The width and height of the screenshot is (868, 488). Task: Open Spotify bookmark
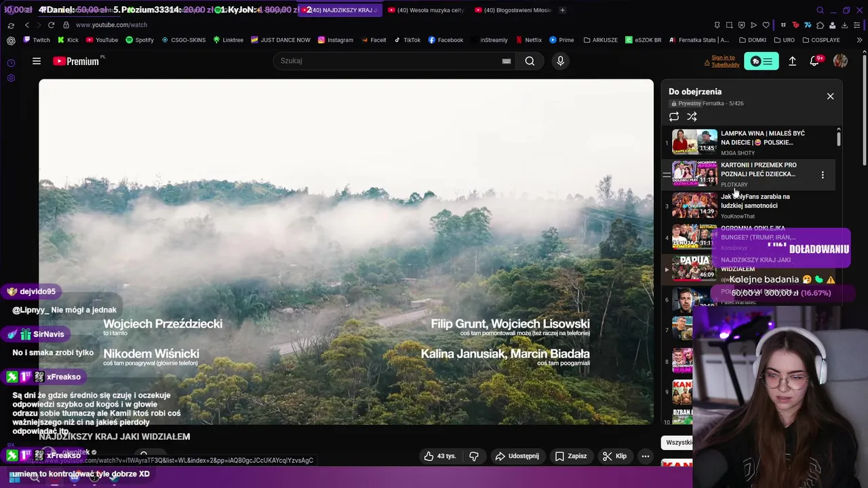[139, 40]
